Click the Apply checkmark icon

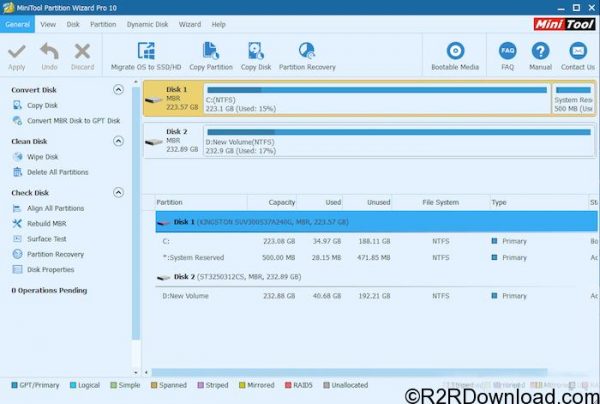[x=16, y=52]
